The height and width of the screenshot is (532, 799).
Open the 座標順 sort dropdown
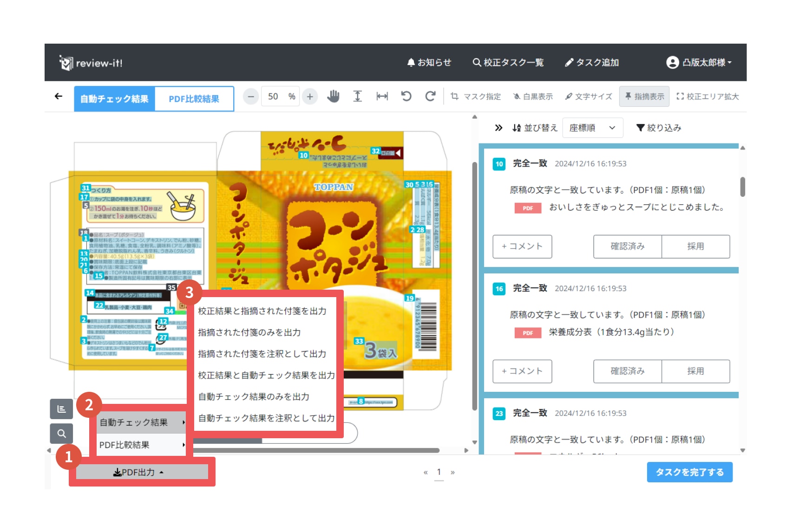[x=592, y=128]
